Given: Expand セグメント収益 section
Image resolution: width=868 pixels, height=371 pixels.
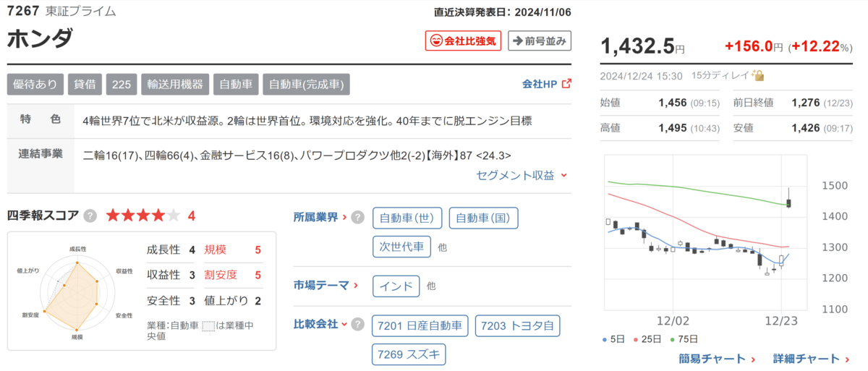Looking at the screenshot, I should click(522, 175).
